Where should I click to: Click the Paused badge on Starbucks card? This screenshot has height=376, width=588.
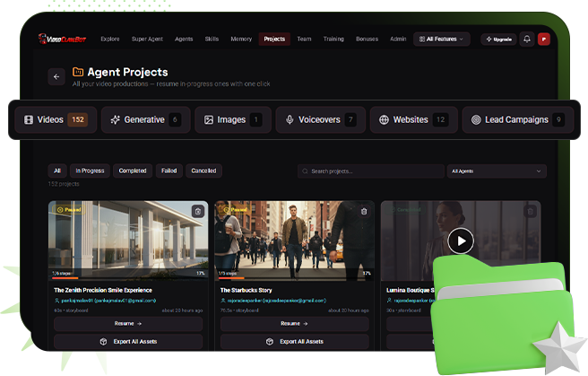click(235, 210)
